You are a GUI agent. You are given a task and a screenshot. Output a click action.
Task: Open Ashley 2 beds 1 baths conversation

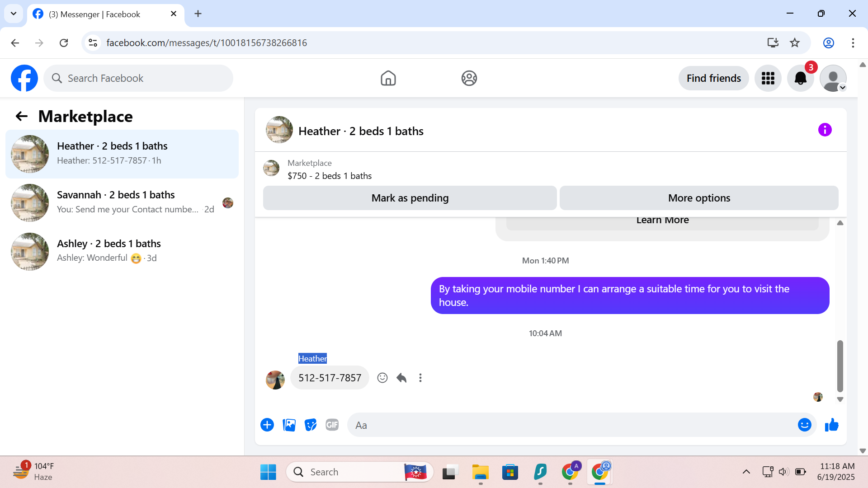[x=122, y=252]
